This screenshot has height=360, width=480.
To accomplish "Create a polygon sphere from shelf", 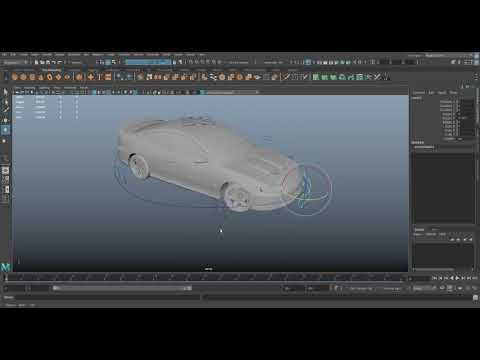I will click(14, 77).
